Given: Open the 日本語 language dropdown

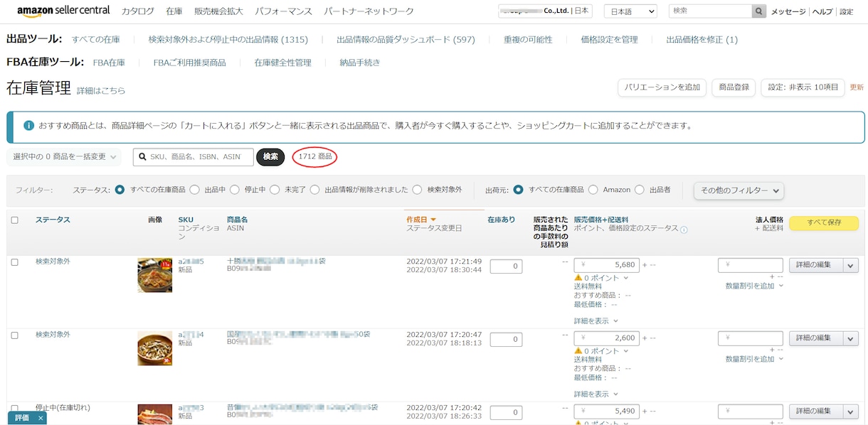Looking at the screenshot, I should point(630,11).
